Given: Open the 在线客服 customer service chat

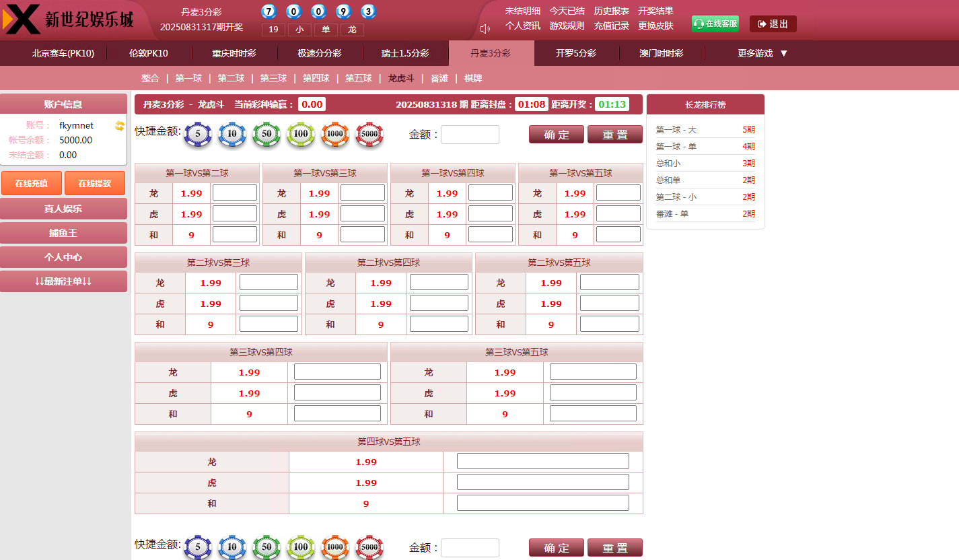Looking at the screenshot, I should [x=715, y=22].
